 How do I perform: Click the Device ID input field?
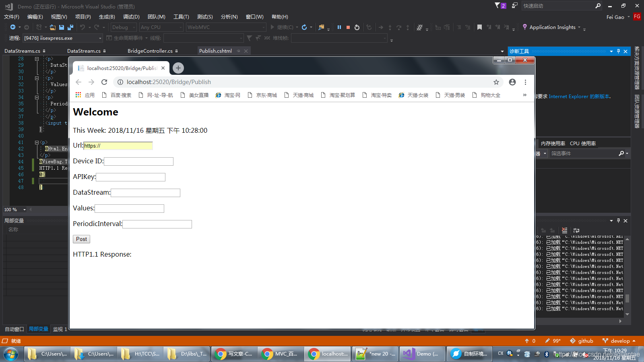tap(138, 161)
